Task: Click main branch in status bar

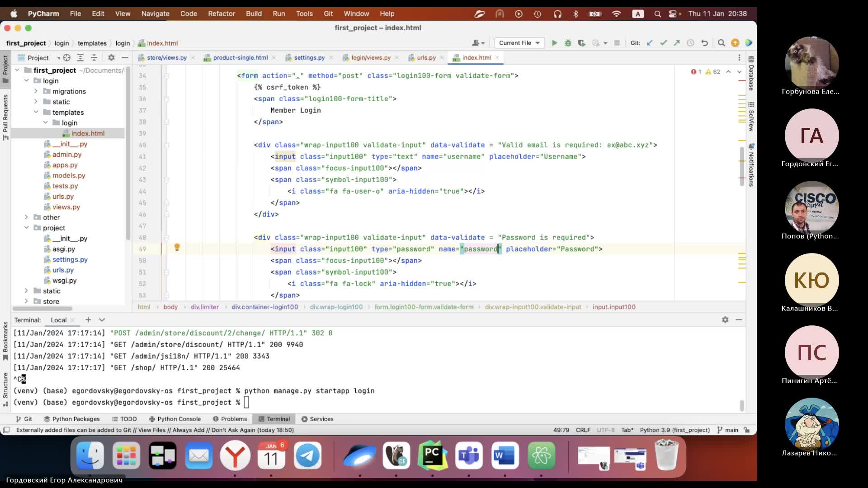Action: tap(728, 430)
